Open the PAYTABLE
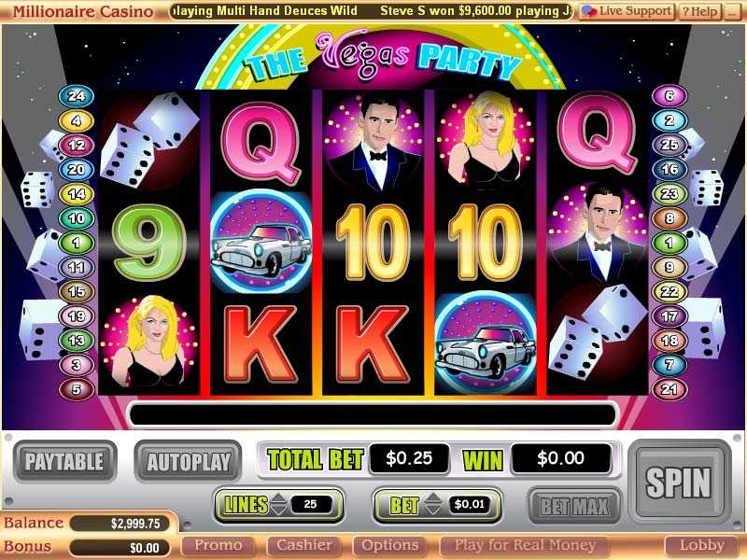This screenshot has width=747, height=560. pos(64,461)
